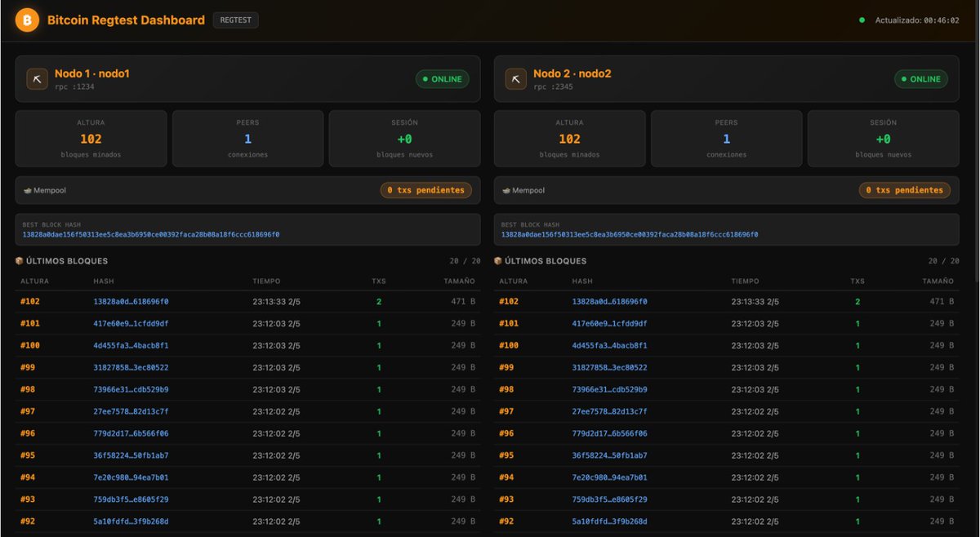Viewport: 980px width, 537px height.
Task: Open hash 27ee7578…82d13c7f in Nodo 2 table
Action: 609,411
